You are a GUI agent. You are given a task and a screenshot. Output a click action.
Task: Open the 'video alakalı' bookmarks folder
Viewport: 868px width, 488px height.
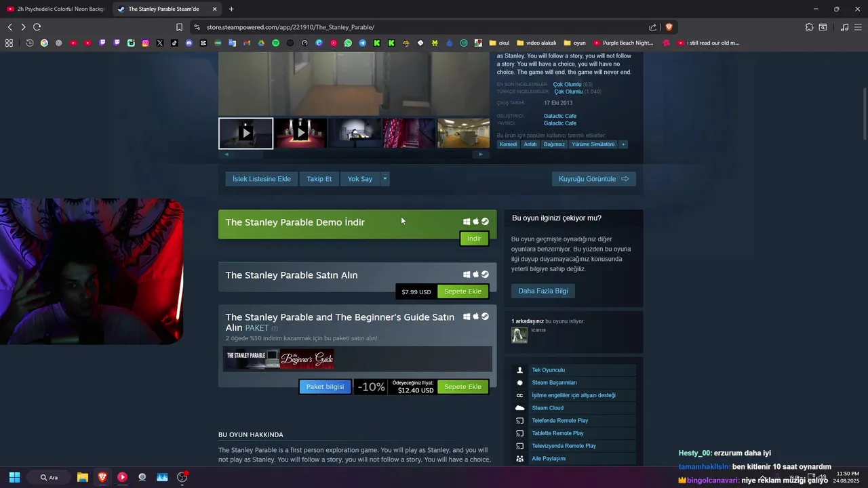coord(536,43)
